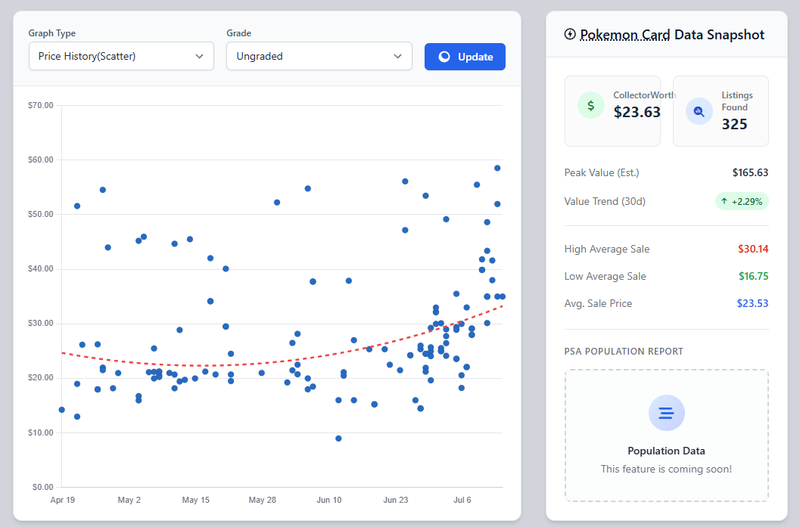Click the Pokemon Card Data Snapshot title

tap(672, 35)
